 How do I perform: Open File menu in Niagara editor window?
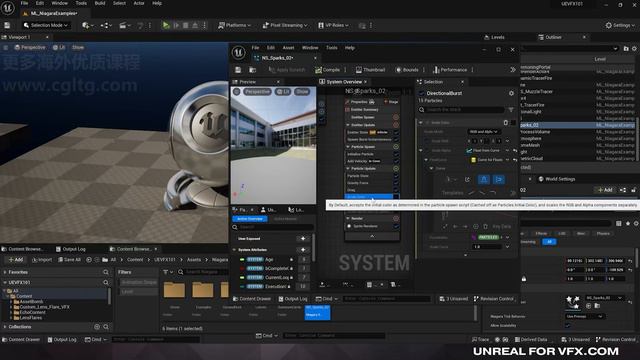point(255,48)
